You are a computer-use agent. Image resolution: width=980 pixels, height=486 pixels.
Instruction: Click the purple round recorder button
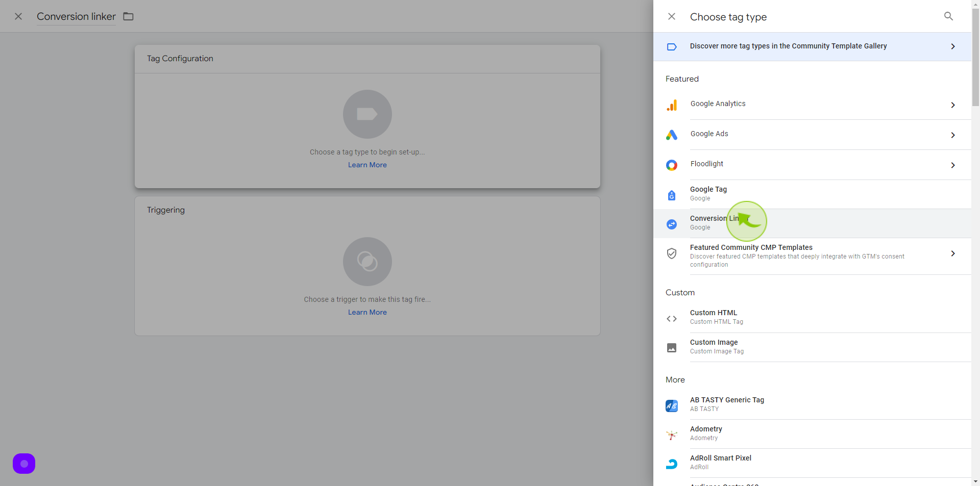24,464
